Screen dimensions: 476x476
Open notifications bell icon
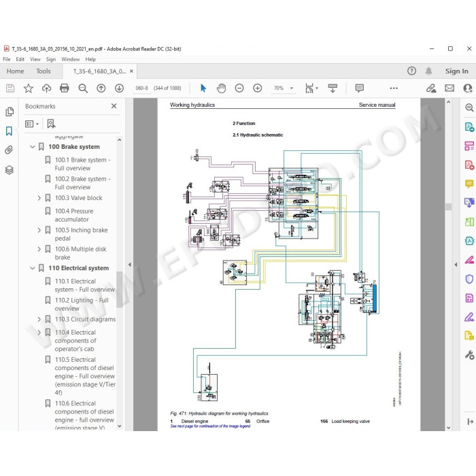point(428,71)
